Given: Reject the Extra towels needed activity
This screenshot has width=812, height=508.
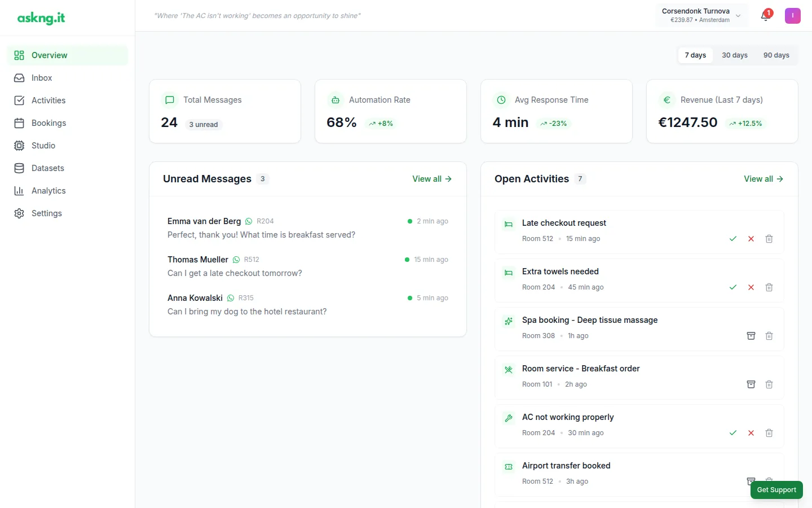Looking at the screenshot, I should (751, 287).
